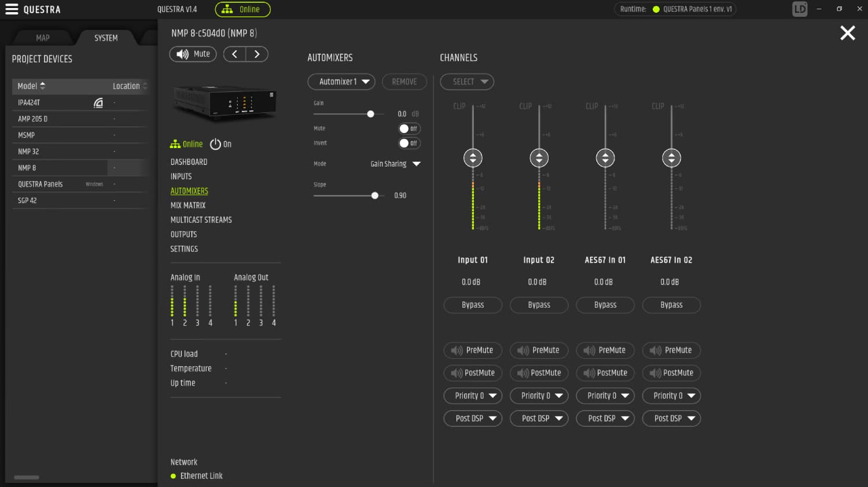Click the previous-device left arrow
This screenshot has height=487, width=868.
[x=234, y=54]
